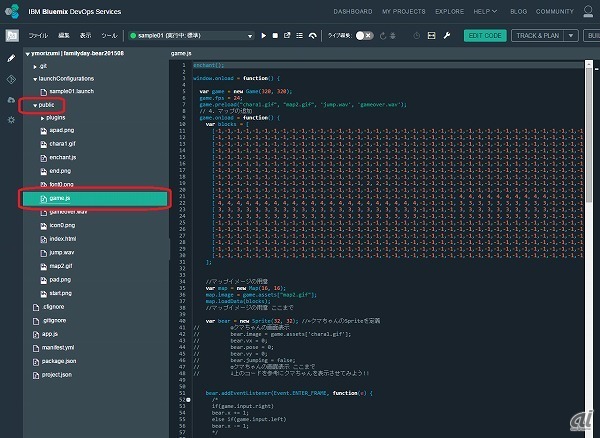
Task: Go to MY PROJECTS link
Action: pyautogui.click(x=402, y=11)
